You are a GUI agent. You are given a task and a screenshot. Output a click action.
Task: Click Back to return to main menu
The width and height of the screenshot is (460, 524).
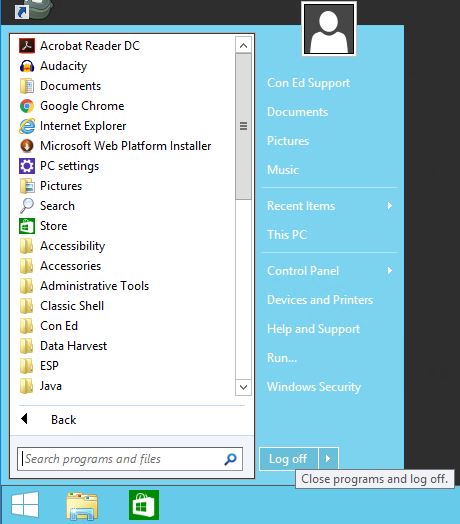click(x=64, y=419)
